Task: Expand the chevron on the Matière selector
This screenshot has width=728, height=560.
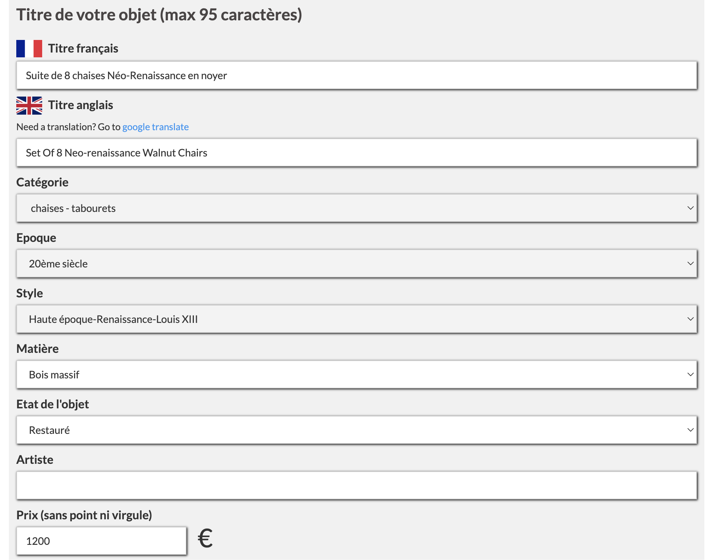Action: coord(690,374)
